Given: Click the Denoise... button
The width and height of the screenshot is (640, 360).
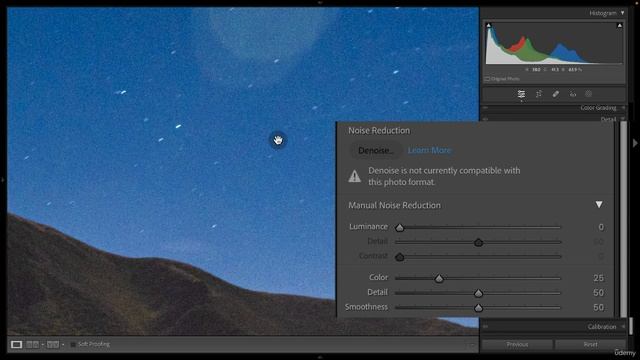Looking at the screenshot, I should (x=376, y=151).
